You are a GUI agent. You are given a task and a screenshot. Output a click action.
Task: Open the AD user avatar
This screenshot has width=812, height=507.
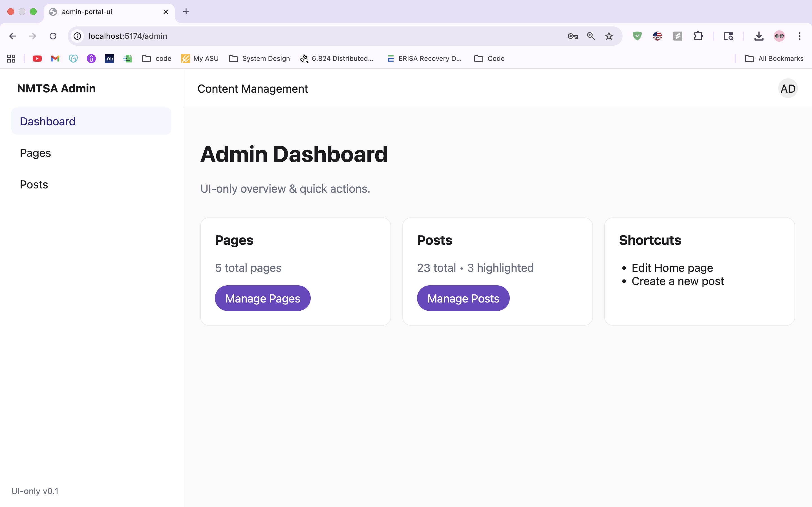coord(787,88)
